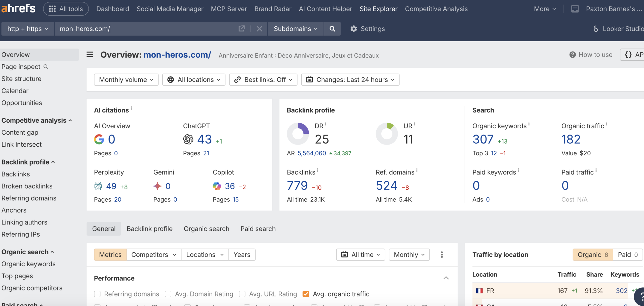Image resolution: width=644 pixels, height=306 pixels.
Task: Run the search with the magnifier icon
Action: pos(332,29)
